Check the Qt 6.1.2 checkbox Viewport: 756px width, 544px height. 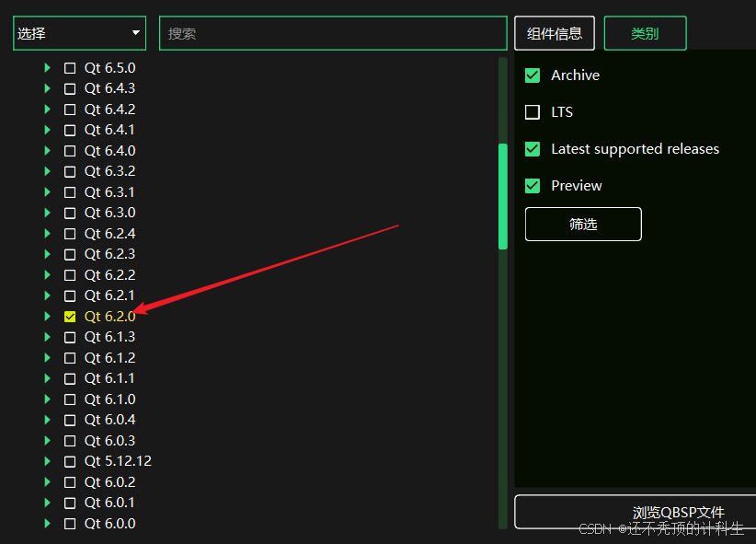click(x=70, y=358)
